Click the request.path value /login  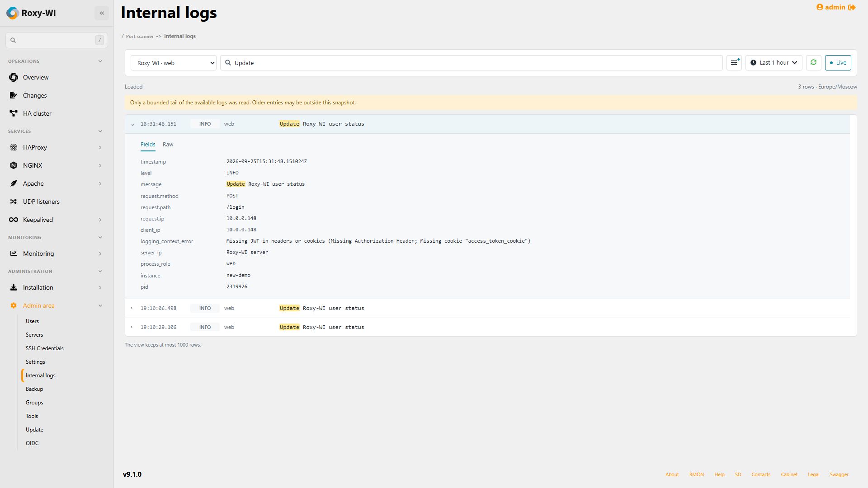(236, 207)
